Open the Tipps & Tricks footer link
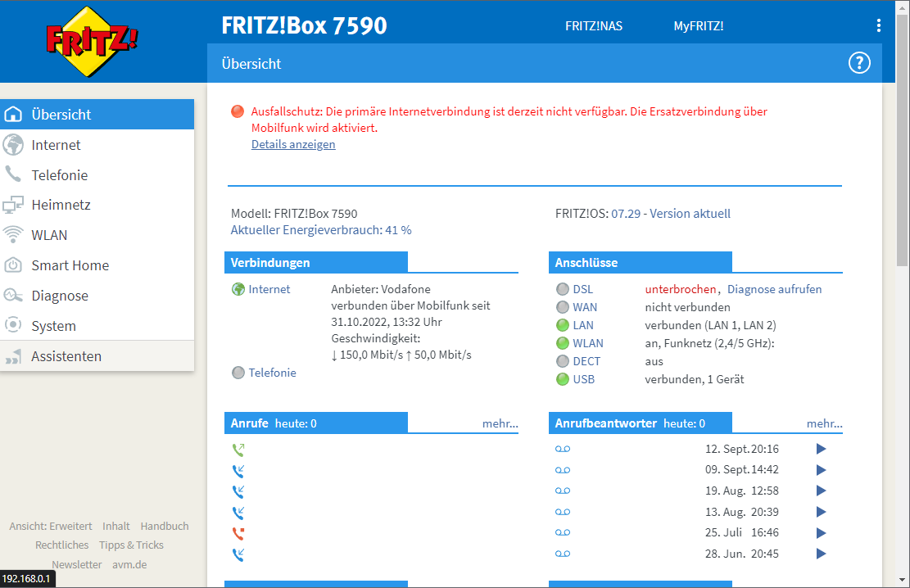The width and height of the screenshot is (910, 588). [131, 545]
